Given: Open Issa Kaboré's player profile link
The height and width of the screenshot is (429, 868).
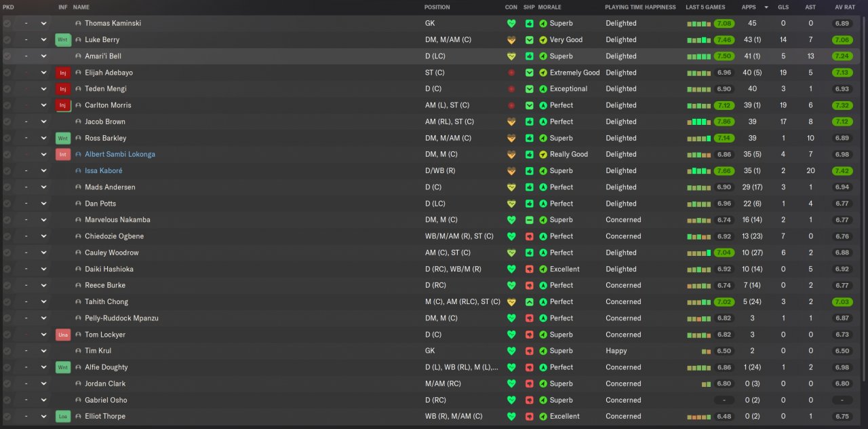Looking at the screenshot, I should pos(103,171).
